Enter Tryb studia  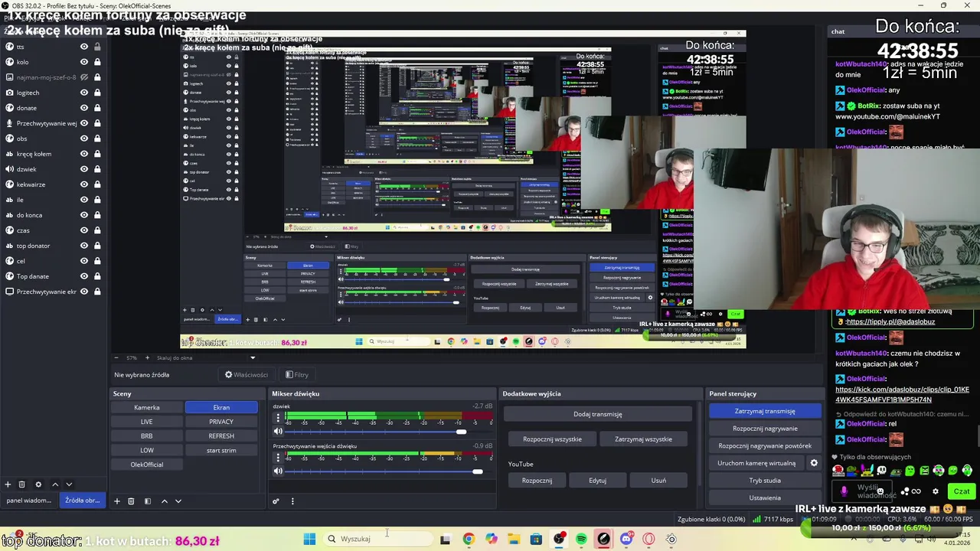[765, 481]
